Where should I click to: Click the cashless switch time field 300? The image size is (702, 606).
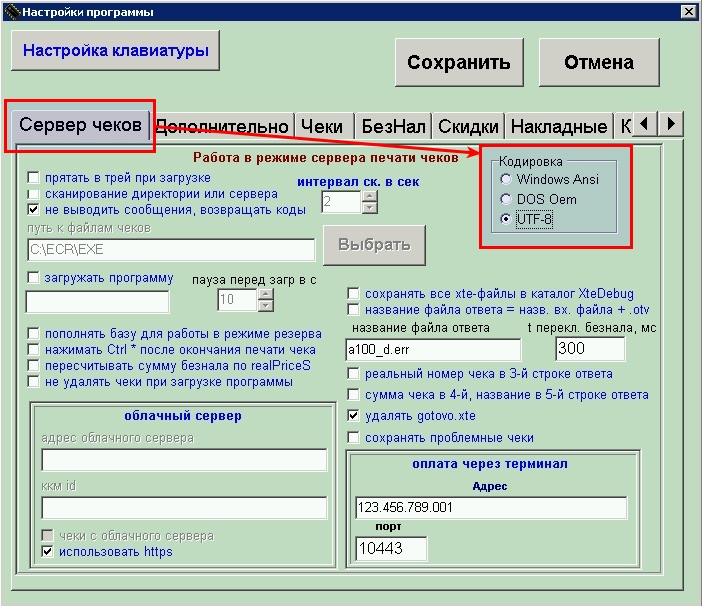pos(590,349)
